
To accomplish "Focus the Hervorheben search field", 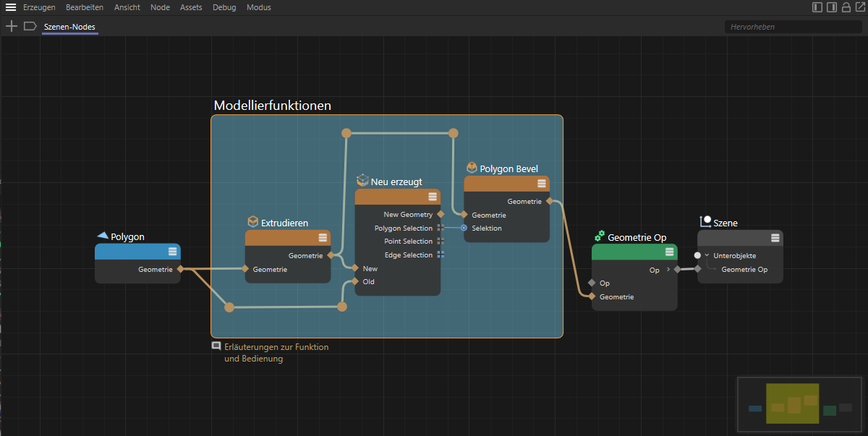I will [793, 27].
